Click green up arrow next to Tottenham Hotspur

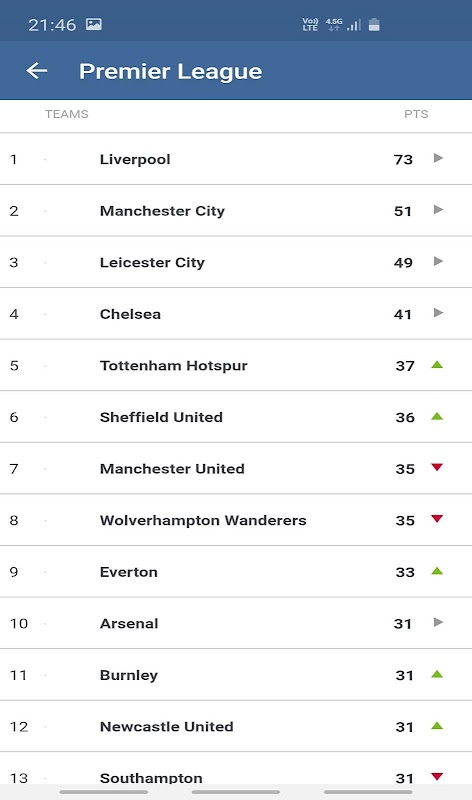point(437,364)
